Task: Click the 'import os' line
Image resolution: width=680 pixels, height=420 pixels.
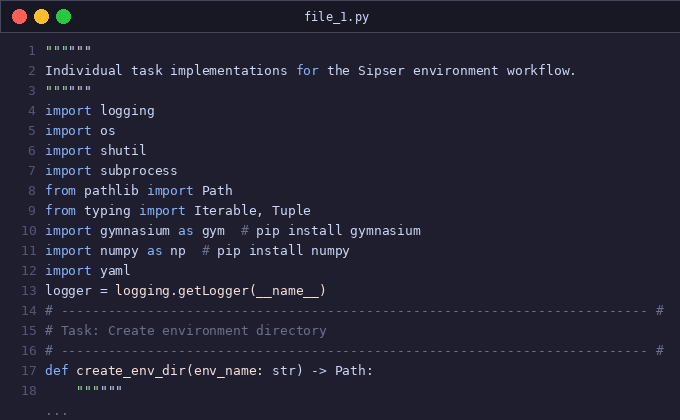Action: 80,131
